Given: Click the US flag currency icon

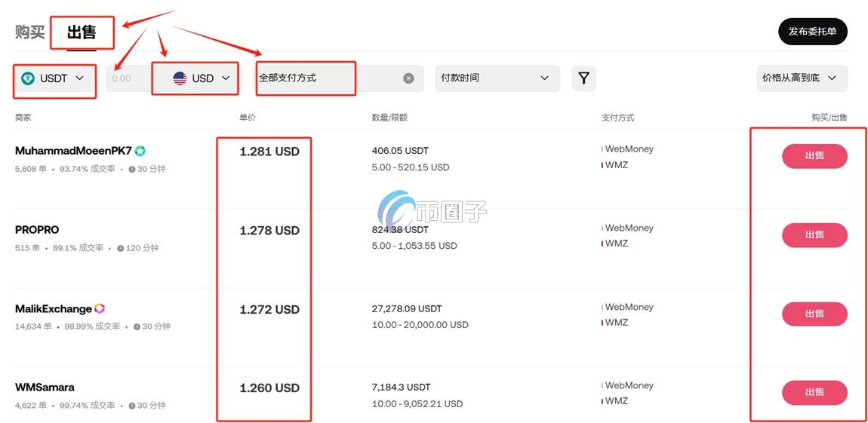Looking at the screenshot, I should (x=180, y=78).
